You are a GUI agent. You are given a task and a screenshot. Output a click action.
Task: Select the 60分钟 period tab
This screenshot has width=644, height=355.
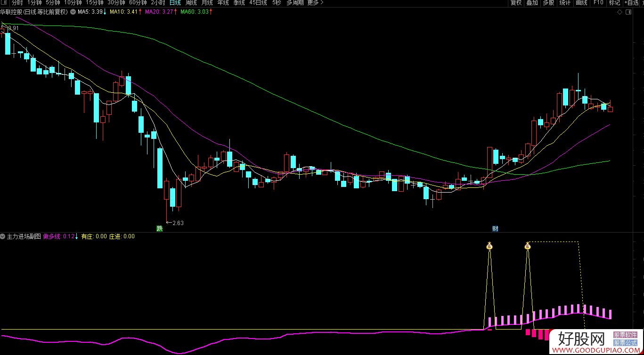coord(138,3)
